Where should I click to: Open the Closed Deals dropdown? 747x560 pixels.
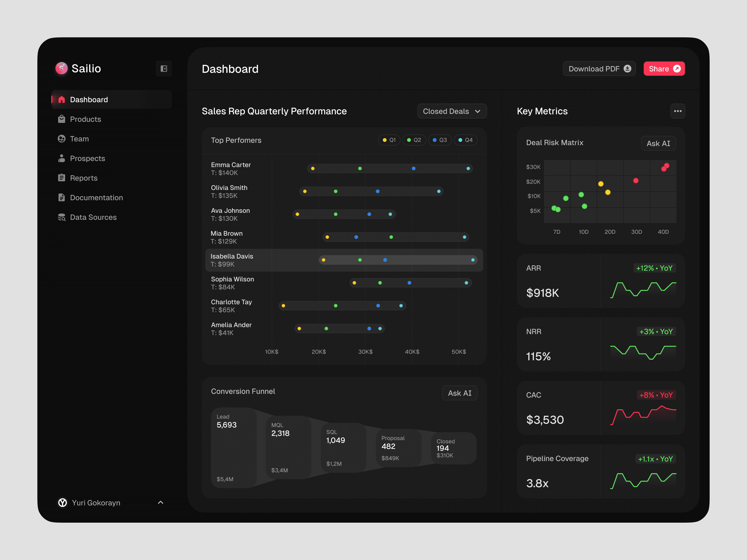pyautogui.click(x=451, y=111)
